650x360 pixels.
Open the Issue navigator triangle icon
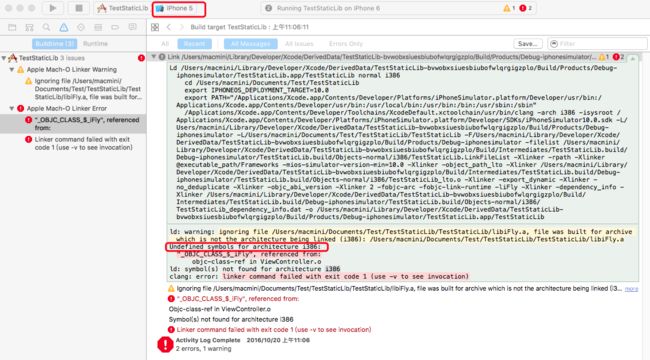63,27
